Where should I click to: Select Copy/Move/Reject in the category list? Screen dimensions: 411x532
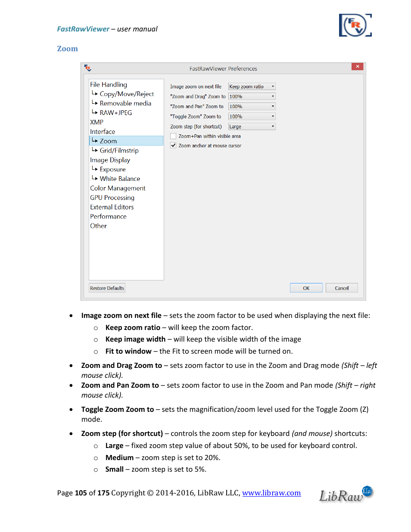[x=127, y=94]
